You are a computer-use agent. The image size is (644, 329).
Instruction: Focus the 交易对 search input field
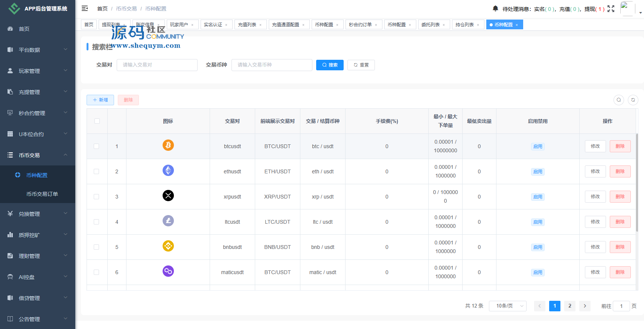[157, 65]
